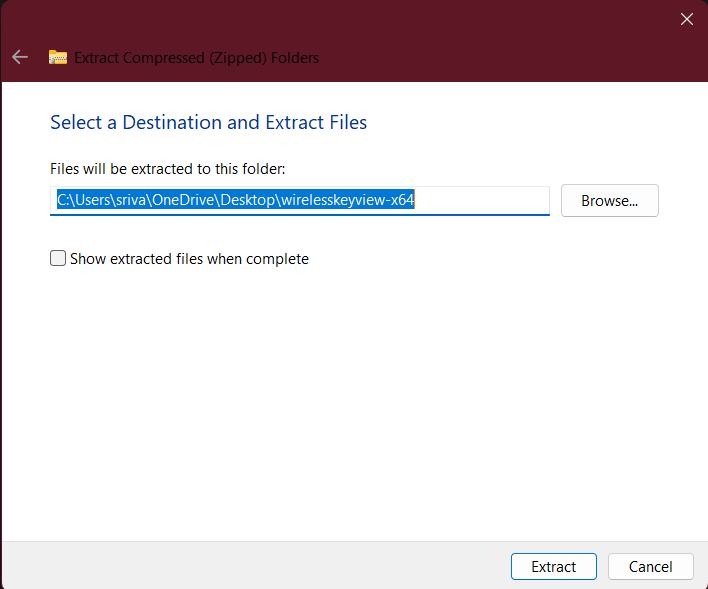The image size is (708, 589).
Task: Enable Show extracted files when complete checkbox
Action: (58, 259)
